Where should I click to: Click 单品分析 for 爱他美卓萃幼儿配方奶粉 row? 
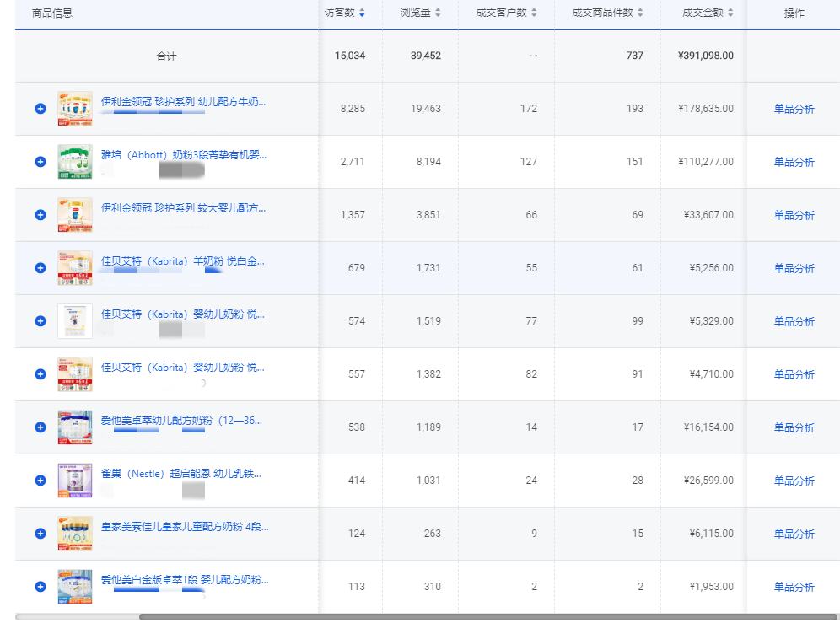pos(794,427)
